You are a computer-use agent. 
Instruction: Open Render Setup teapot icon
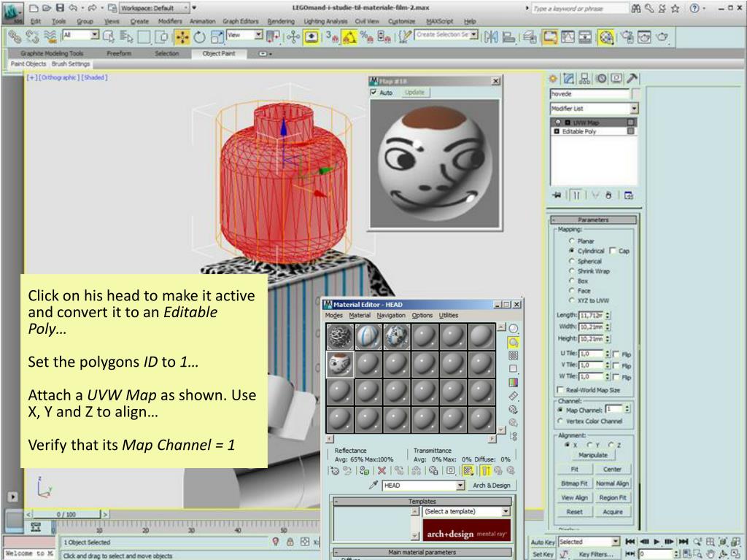[627, 36]
